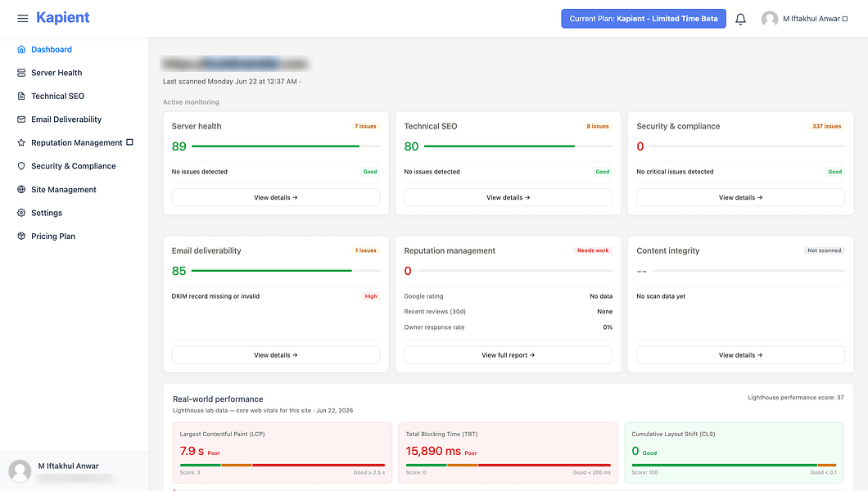
Task: Click the notifications bell icon
Action: [740, 19]
